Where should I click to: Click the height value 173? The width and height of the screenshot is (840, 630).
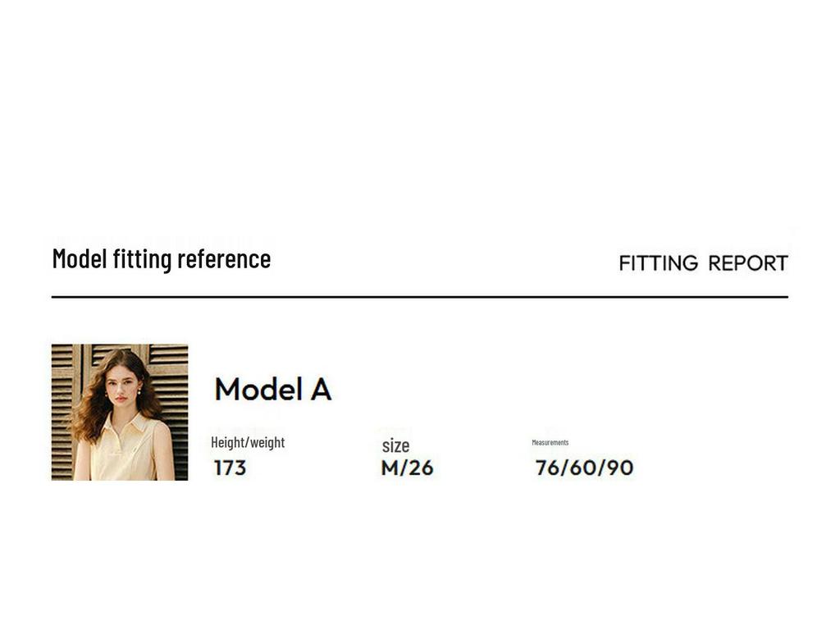[x=230, y=468]
